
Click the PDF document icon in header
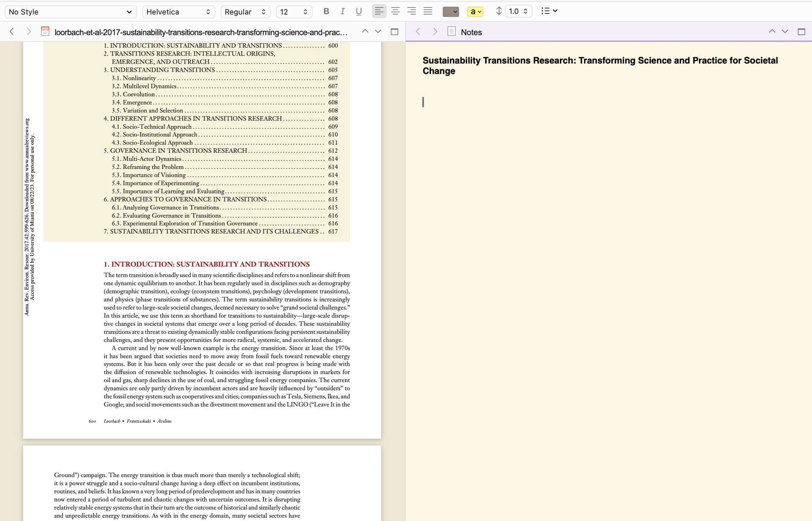45,31
